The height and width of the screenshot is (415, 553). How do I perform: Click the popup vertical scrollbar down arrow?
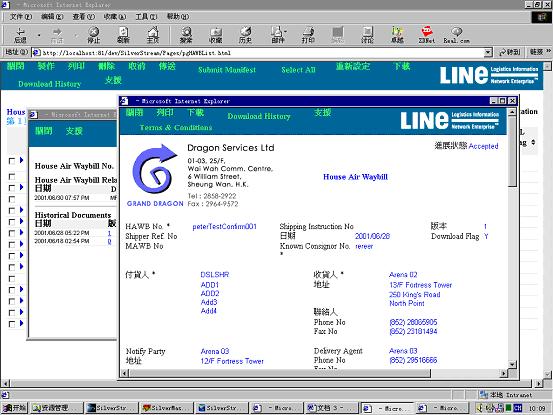coord(512,364)
